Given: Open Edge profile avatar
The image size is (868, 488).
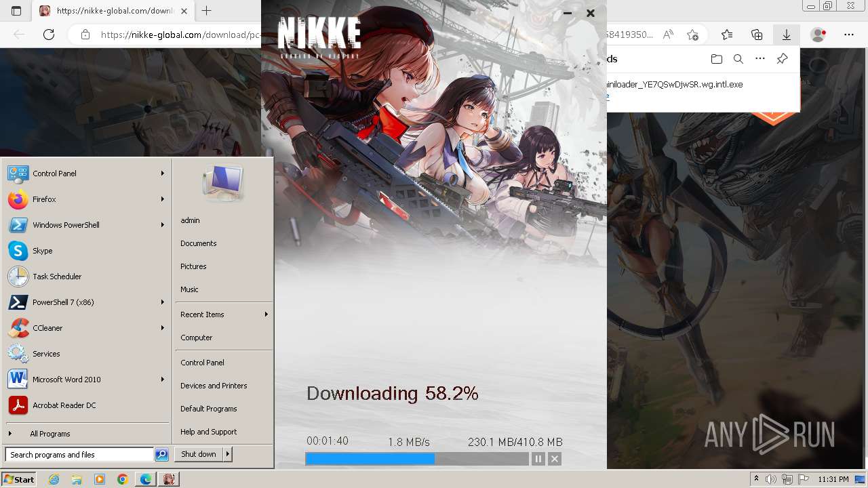Looking at the screenshot, I should pyautogui.click(x=818, y=35).
